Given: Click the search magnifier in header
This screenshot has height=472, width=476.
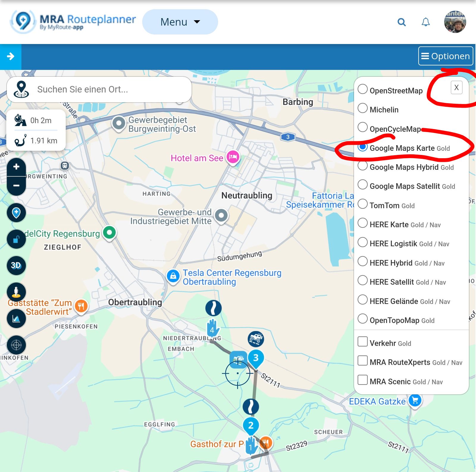Looking at the screenshot, I should pyautogui.click(x=402, y=22).
